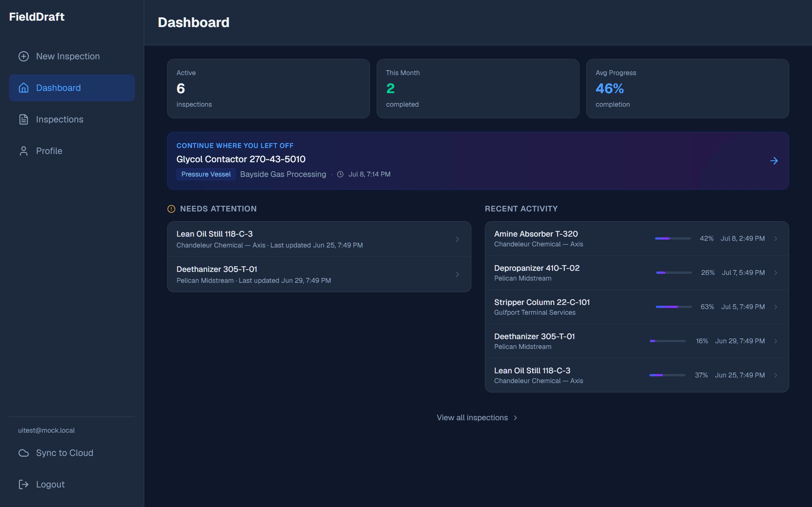The width and height of the screenshot is (812, 507).
Task: Expand chevron on Deethanizer attention row
Action: pos(457,275)
